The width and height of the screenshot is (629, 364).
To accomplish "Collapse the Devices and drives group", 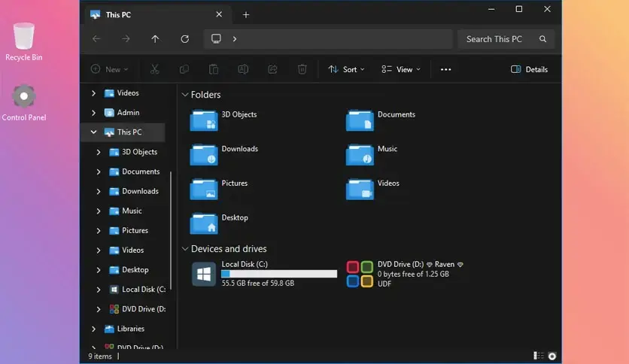I will coord(185,249).
